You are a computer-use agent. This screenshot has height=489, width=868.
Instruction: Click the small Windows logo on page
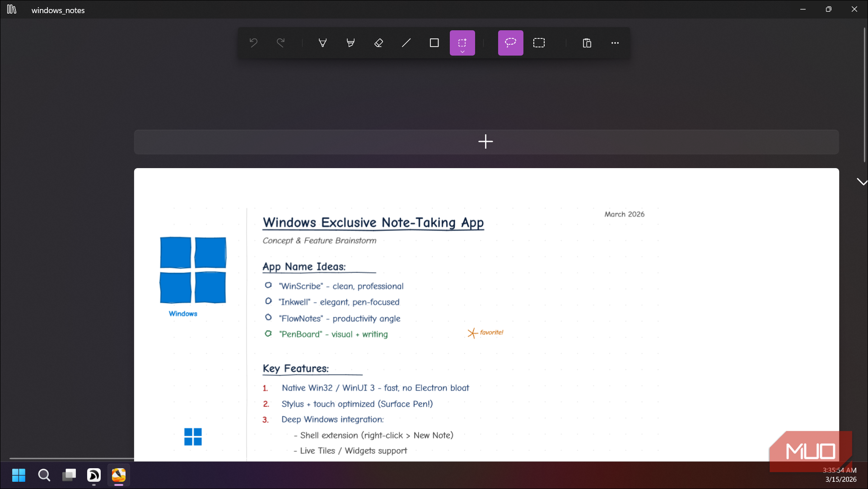pyautogui.click(x=193, y=437)
